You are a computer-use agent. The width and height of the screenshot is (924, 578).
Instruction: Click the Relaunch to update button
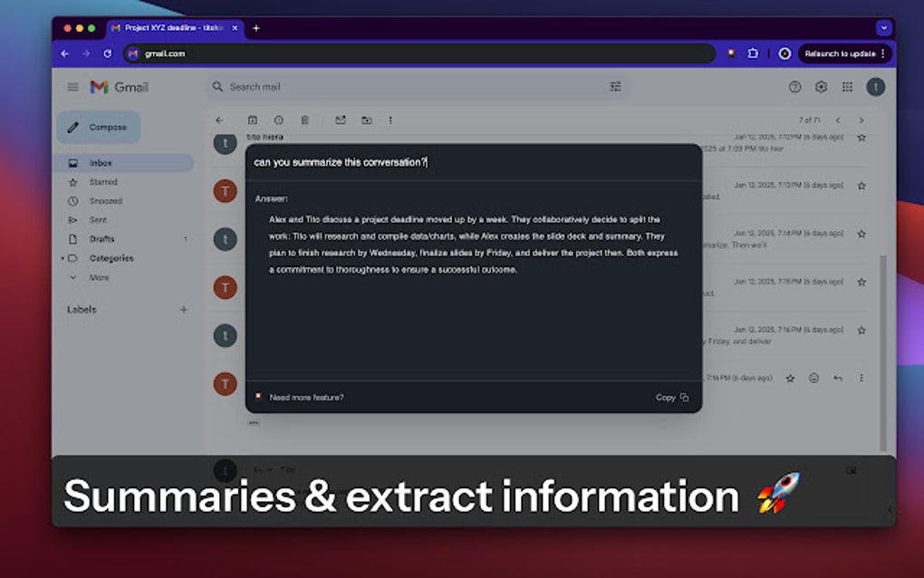point(841,53)
